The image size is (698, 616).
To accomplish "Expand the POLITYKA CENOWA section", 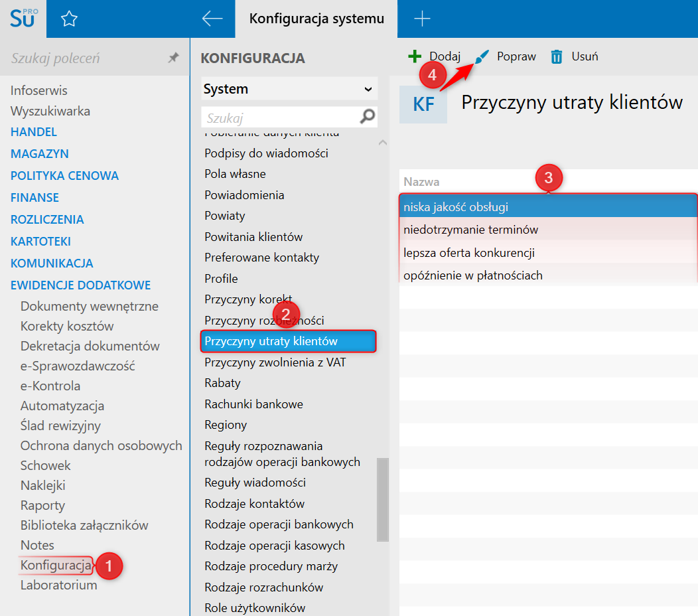I will [x=64, y=175].
